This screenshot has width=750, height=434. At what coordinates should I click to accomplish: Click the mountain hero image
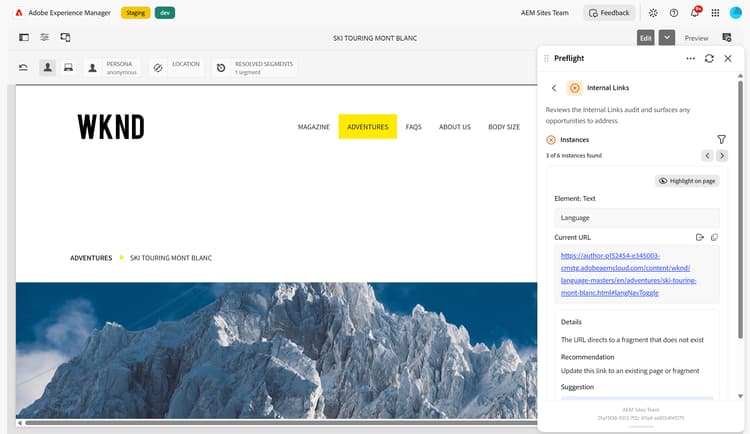(276, 350)
